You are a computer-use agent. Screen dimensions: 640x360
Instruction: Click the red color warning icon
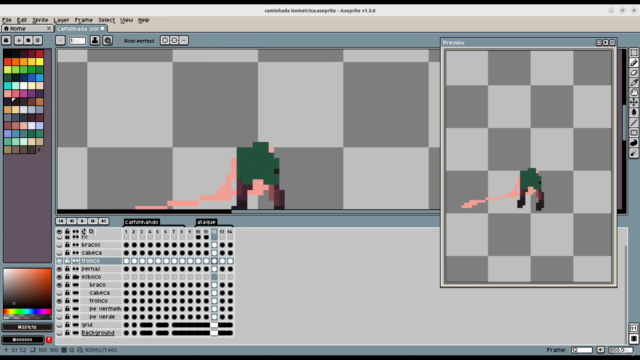49,340
